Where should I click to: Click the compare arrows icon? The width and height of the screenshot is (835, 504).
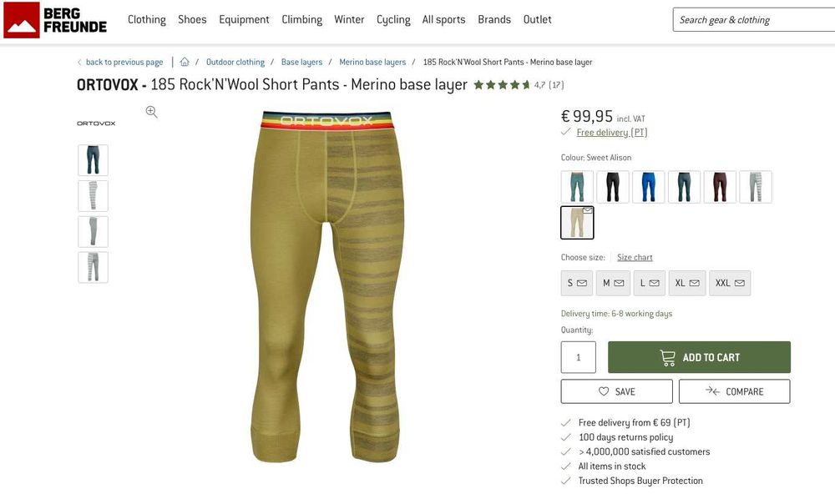(x=712, y=391)
